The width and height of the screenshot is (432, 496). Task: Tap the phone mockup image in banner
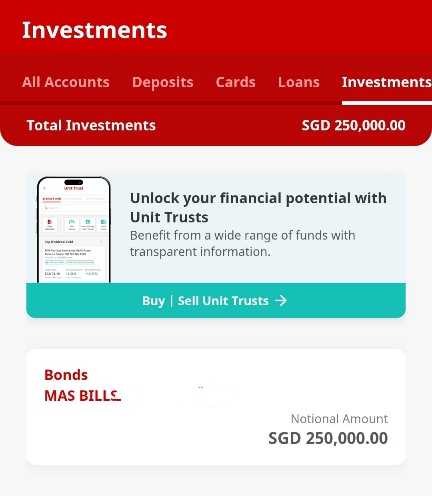(74, 230)
